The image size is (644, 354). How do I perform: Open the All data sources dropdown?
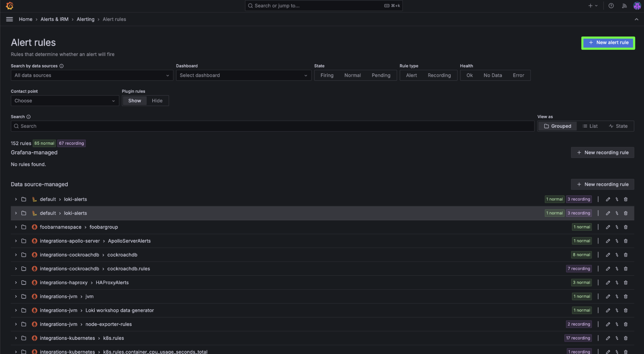click(92, 75)
